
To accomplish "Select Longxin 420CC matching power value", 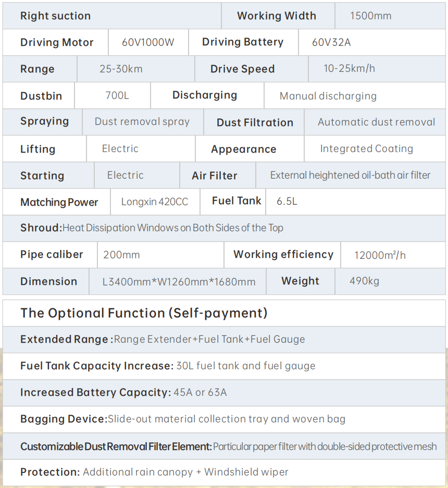I will (154, 202).
